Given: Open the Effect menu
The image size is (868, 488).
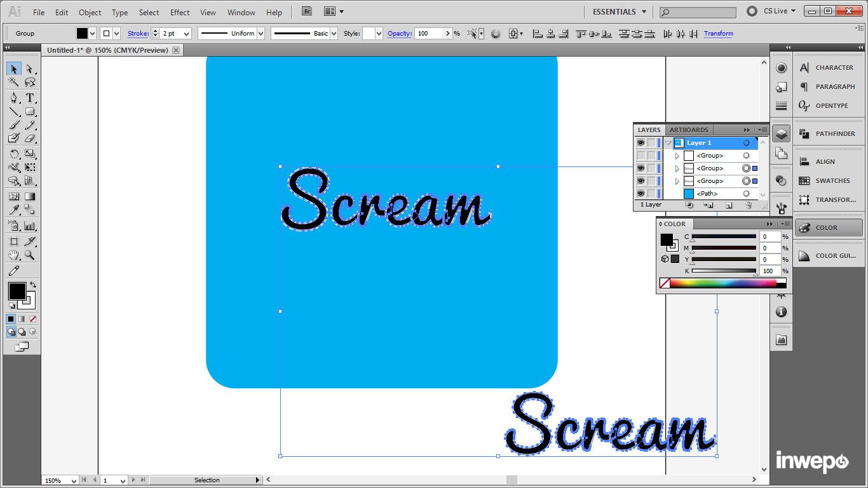Looking at the screenshot, I should (x=180, y=12).
